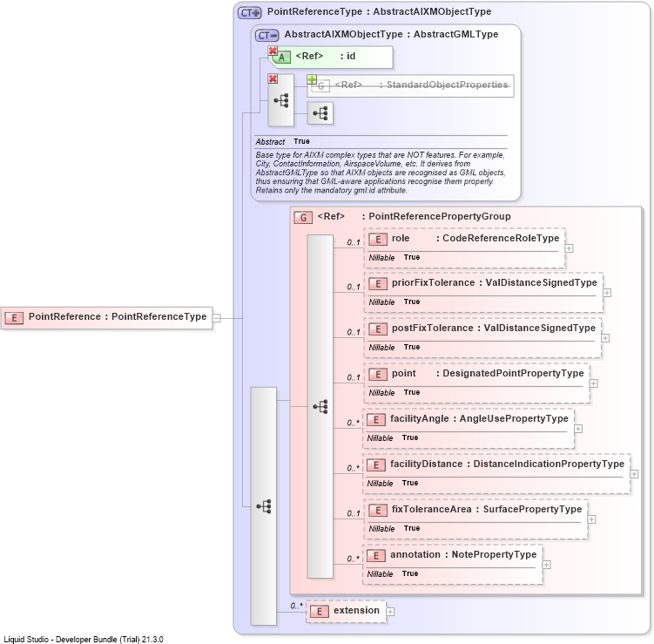The width and height of the screenshot is (654, 644).
Task: Expand the priorFixTolerance element
Action: tap(607, 293)
